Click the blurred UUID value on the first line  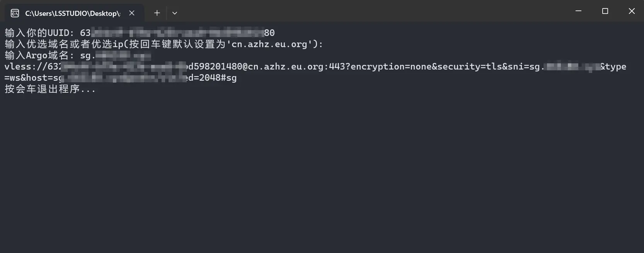coord(177,33)
